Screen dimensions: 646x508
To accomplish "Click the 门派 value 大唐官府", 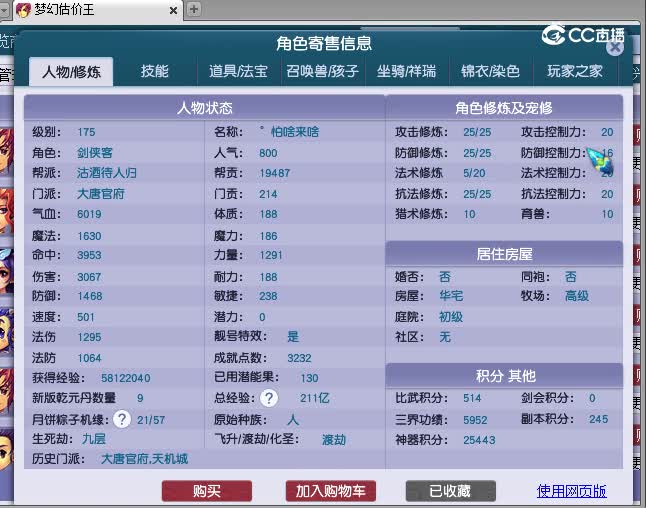I will 101,193.
